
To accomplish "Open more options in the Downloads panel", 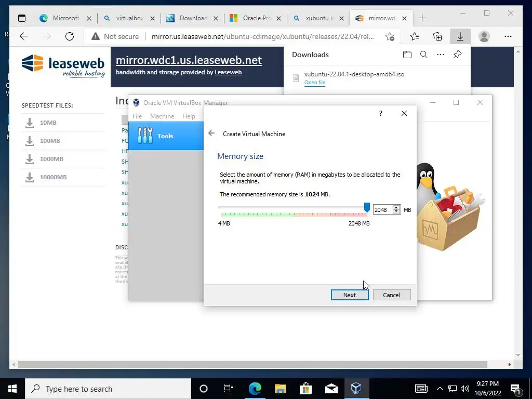I will pyautogui.click(x=441, y=55).
